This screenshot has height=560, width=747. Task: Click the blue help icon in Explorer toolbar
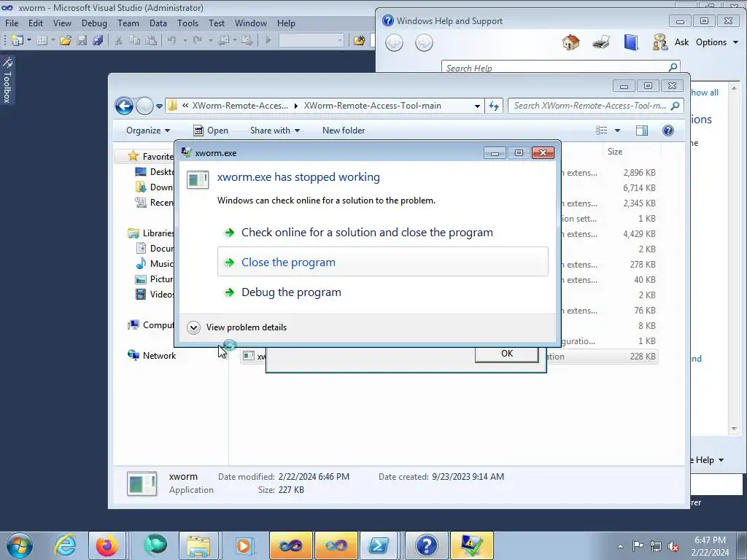(668, 131)
